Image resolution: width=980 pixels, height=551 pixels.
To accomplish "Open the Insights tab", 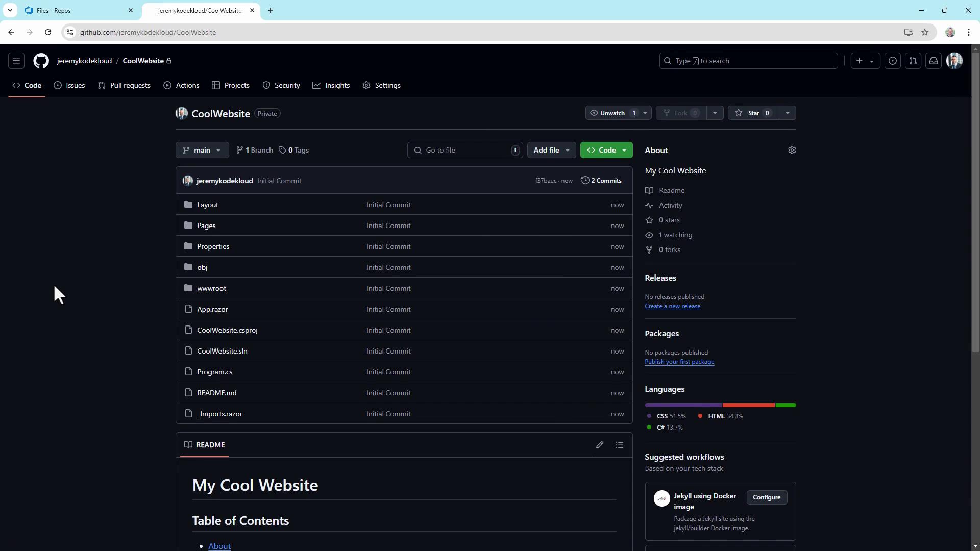I will click(331, 85).
